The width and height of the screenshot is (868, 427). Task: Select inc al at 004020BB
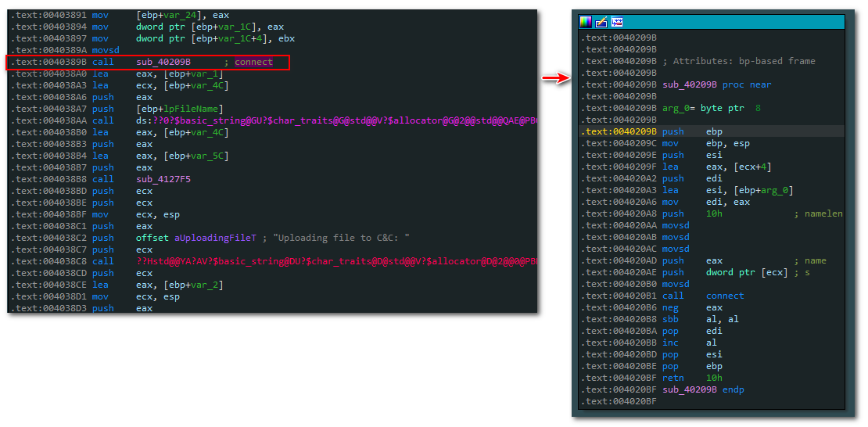tap(648, 343)
